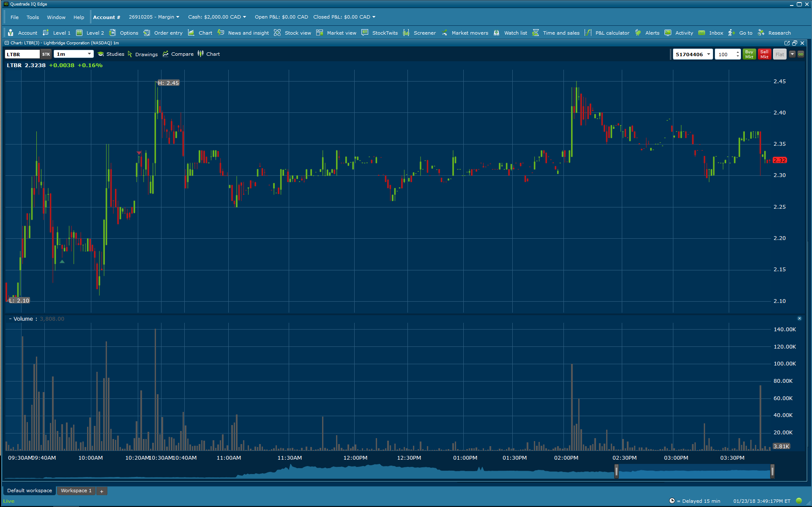Collapse the Volume study panel
Viewport: 812px width, 507px height.
coord(10,319)
